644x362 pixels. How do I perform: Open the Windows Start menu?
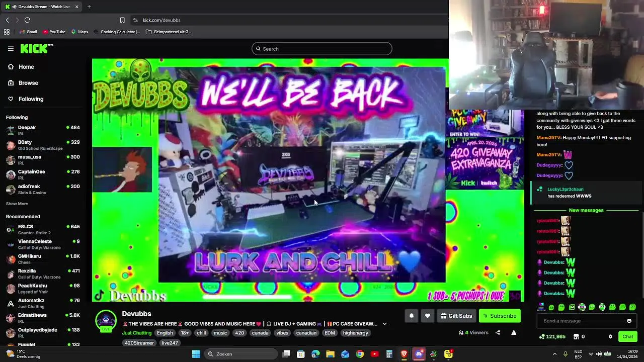pyautogui.click(x=196, y=354)
